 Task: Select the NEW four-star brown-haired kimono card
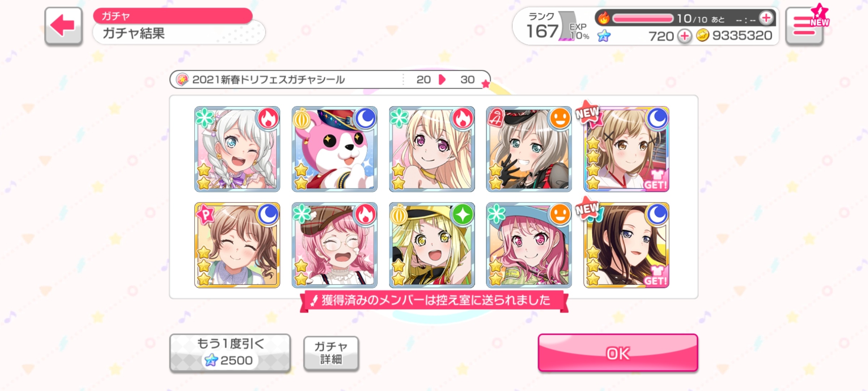pyautogui.click(x=626, y=149)
